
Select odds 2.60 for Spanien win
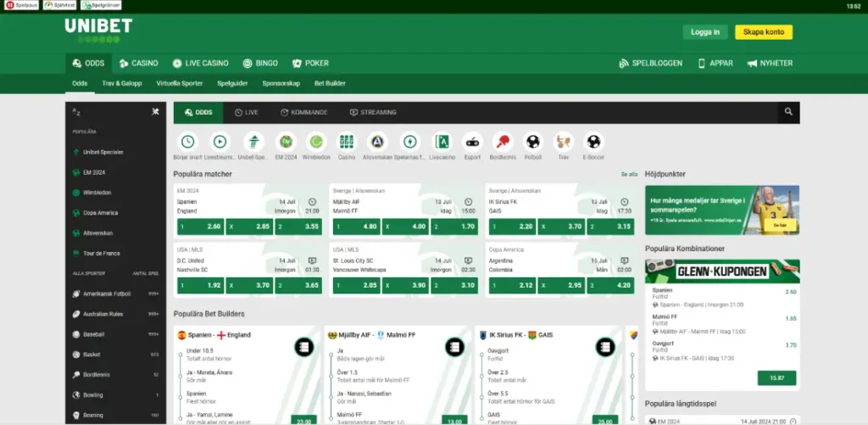[x=200, y=226]
